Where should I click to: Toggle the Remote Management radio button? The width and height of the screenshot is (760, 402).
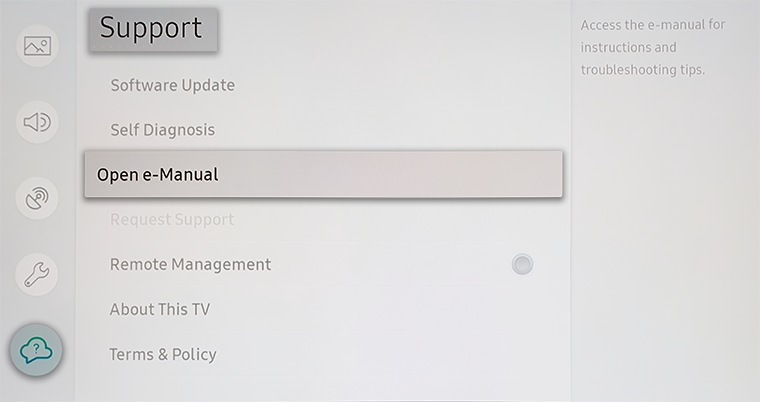(522, 264)
